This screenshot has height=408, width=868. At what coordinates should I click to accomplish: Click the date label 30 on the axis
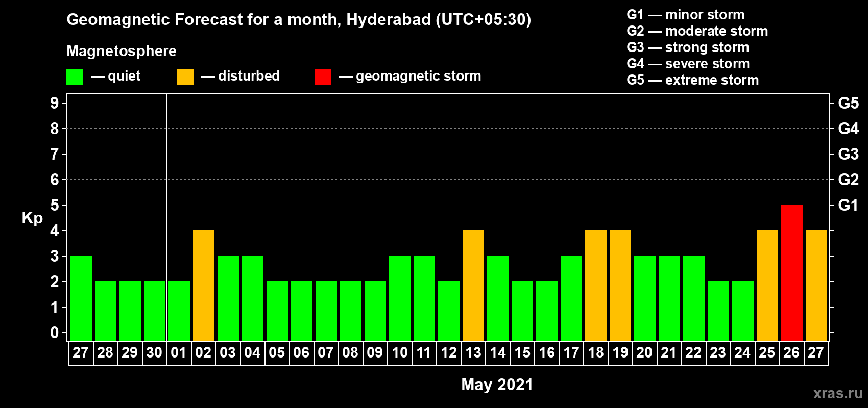[x=154, y=353]
